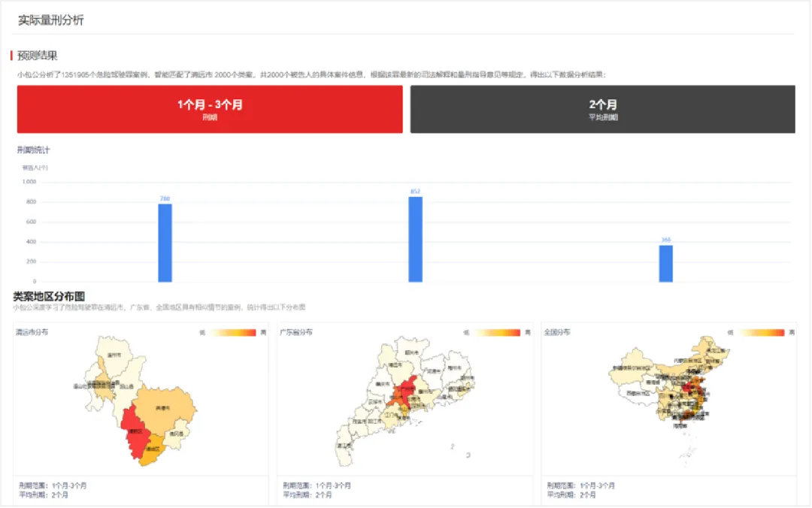Click the red 1个月-3个月 sentence range card

coord(210,109)
